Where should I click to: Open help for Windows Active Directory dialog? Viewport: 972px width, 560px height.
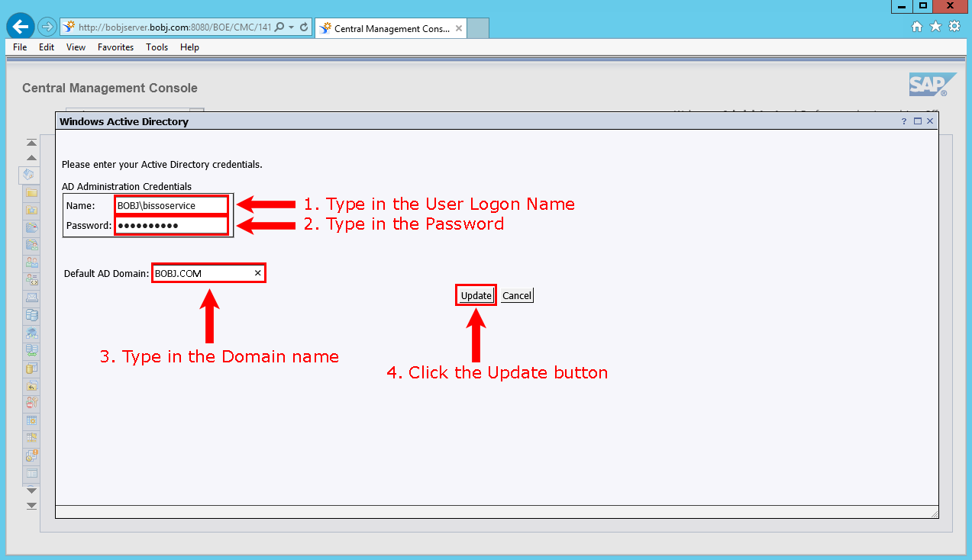(904, 121)
